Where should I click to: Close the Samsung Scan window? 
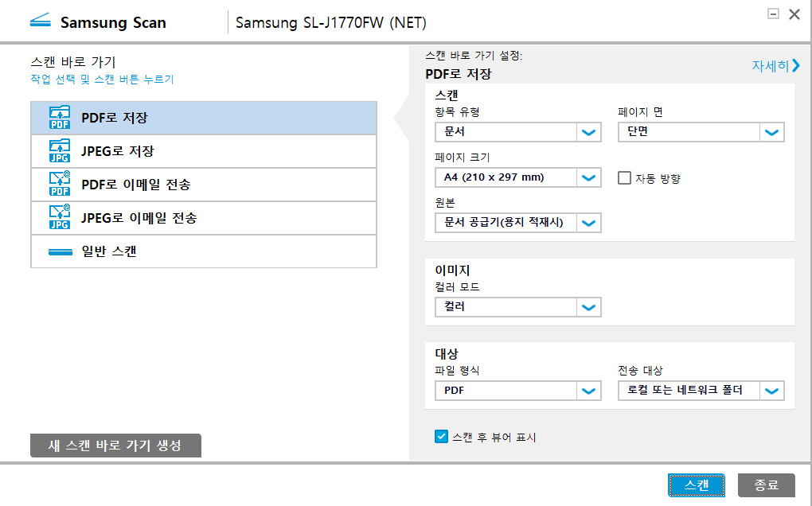pos(794,14)
